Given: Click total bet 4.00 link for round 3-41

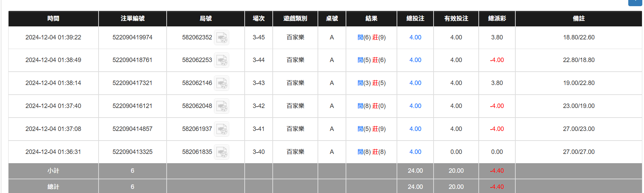Looking at the screenshot, I should click(415, 129).
